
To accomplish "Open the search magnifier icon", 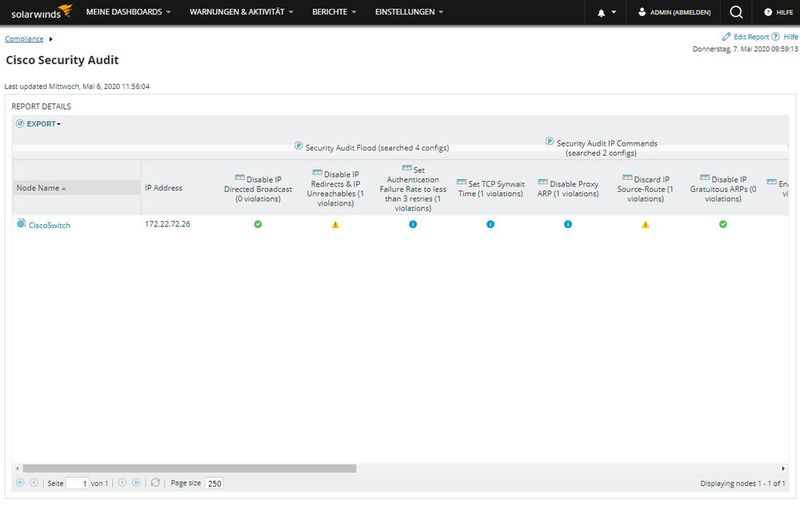I will [736, 12].
